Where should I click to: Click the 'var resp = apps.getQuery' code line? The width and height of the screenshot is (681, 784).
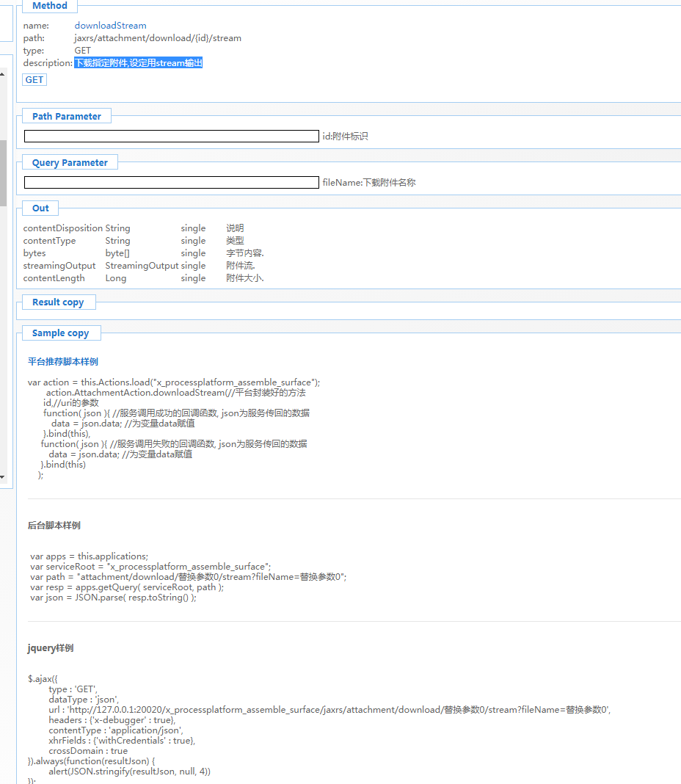pos(127,587)
